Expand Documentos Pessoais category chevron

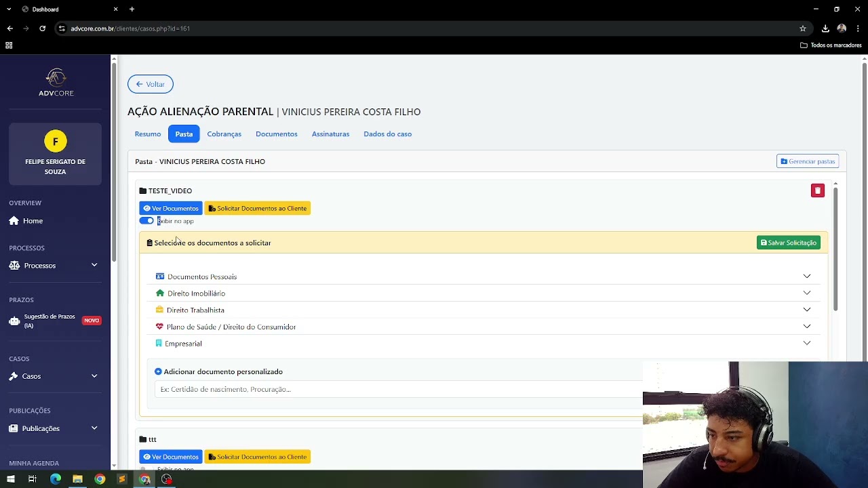pyautogui.click(x=807, y=276)
